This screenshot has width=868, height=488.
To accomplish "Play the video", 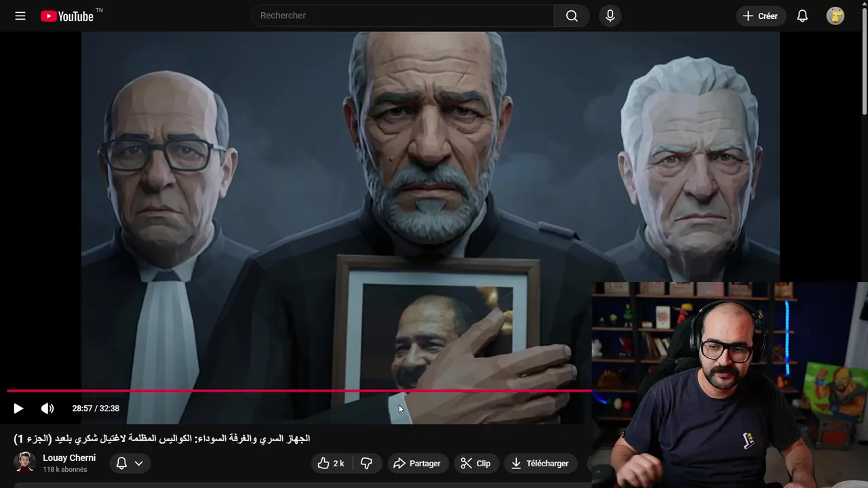I will pos(18,408).
